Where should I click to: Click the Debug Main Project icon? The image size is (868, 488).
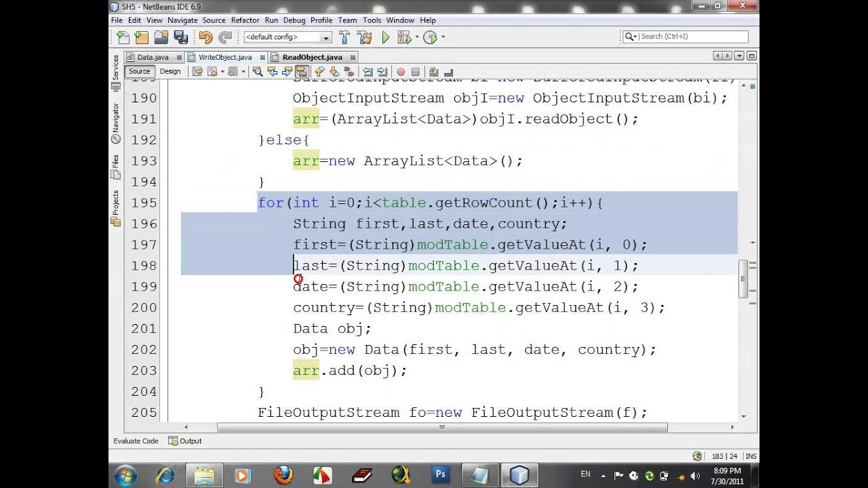point(405,37)
